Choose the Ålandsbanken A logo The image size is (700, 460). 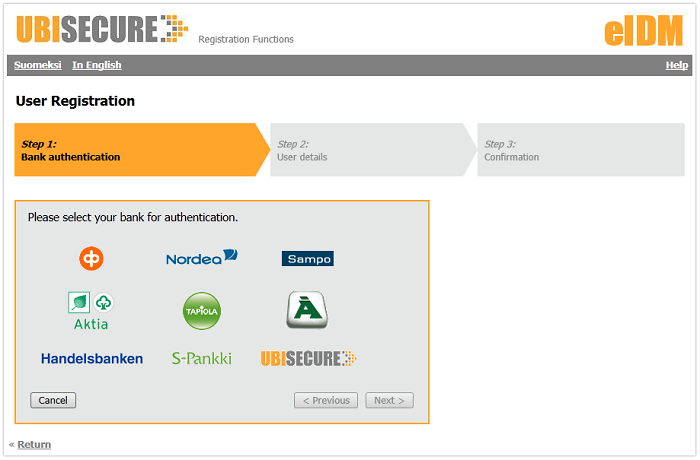307,310
